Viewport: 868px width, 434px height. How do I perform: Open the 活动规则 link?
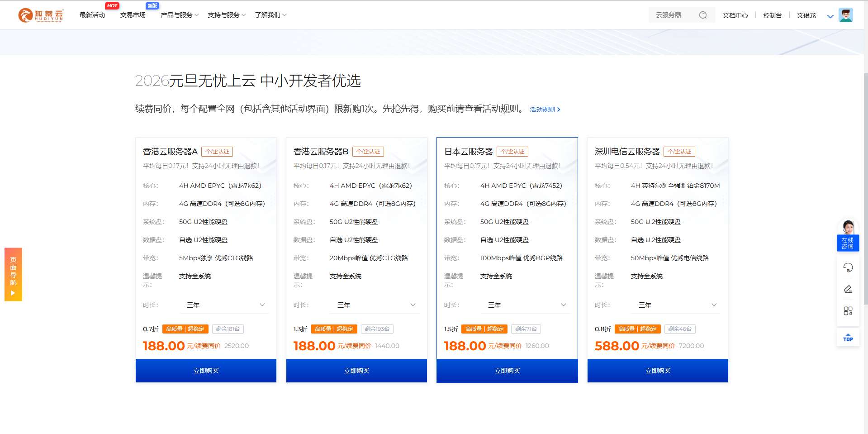545,110
